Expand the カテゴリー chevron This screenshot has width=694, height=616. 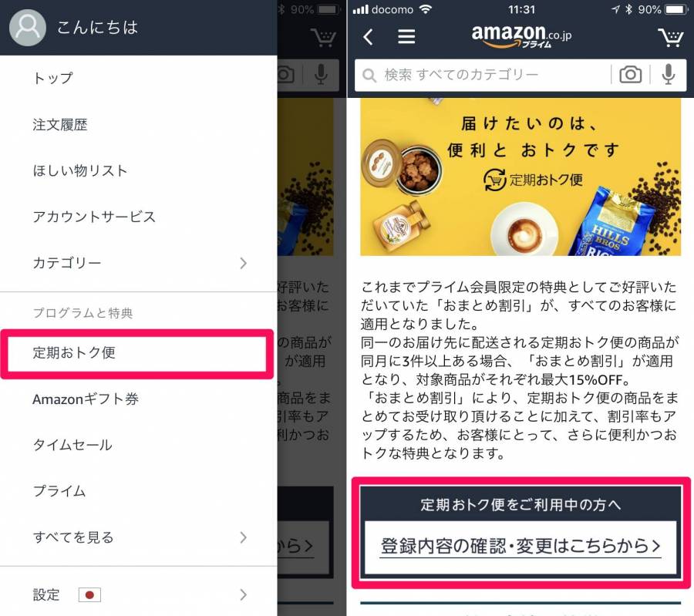pos(243,264)
